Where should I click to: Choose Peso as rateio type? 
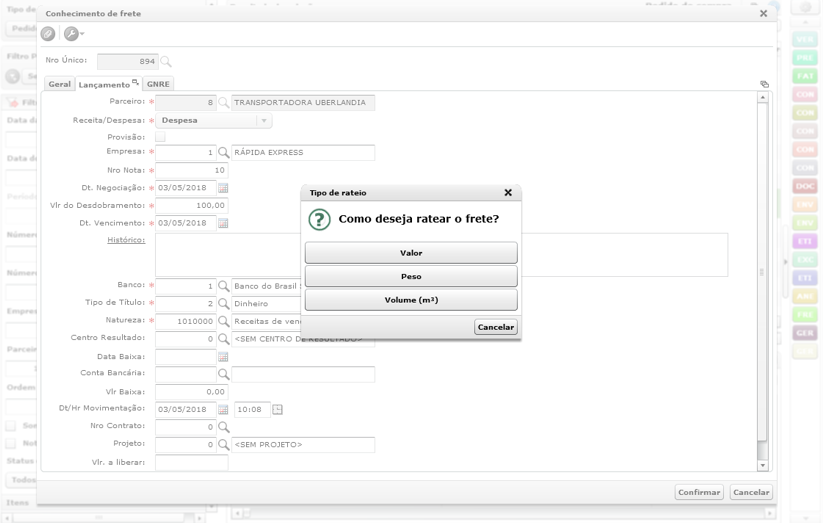click(x=411, y=276)
